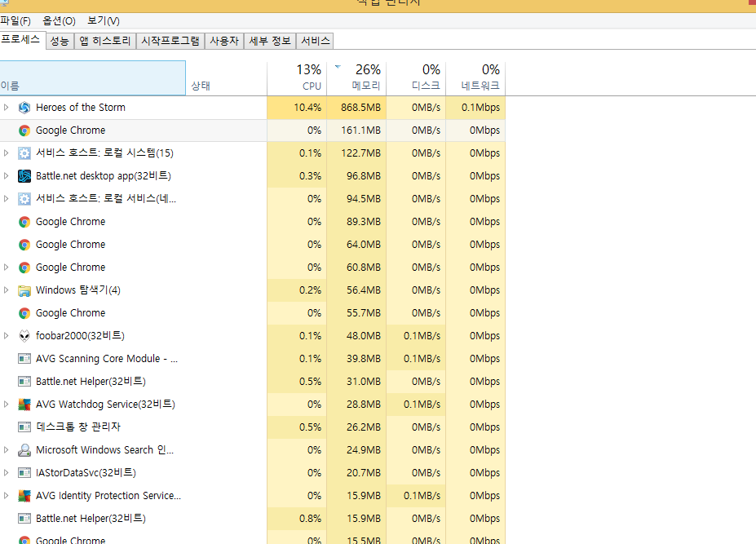Expand the Heroes of the Storm process group
Viewport: 756px width, 544px height.
tap(7, 108)
